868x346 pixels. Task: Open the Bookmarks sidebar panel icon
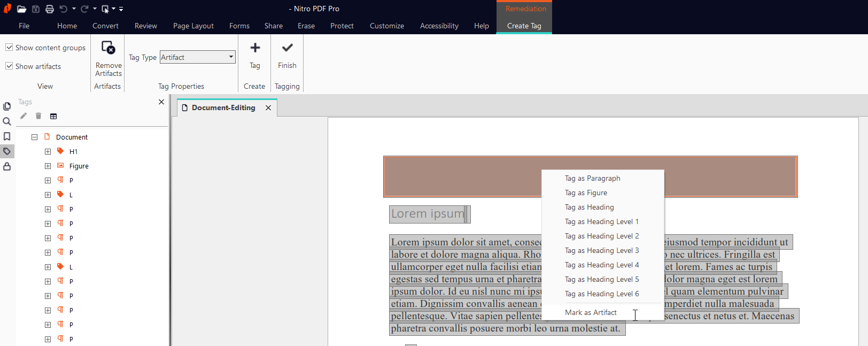(7, 136)
